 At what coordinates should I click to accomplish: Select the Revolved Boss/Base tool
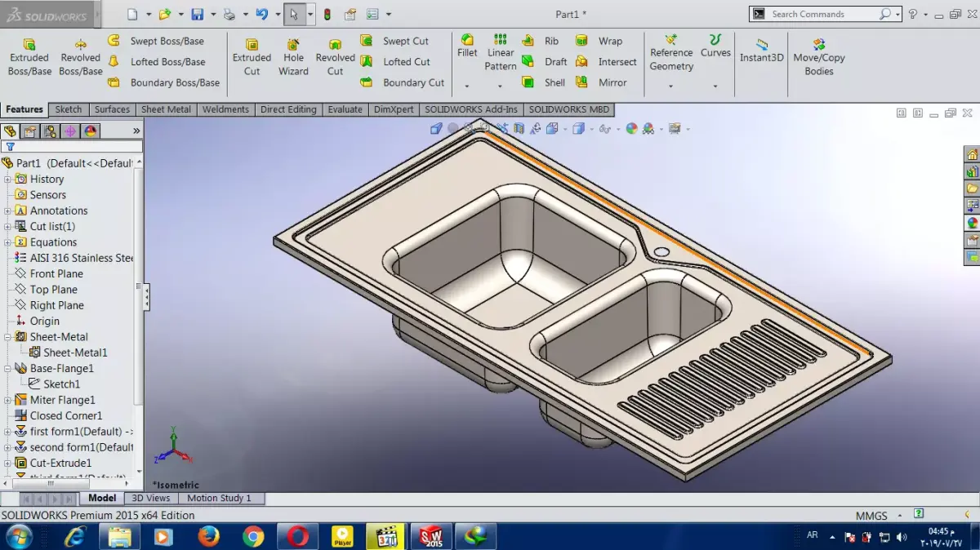[80, 57]
